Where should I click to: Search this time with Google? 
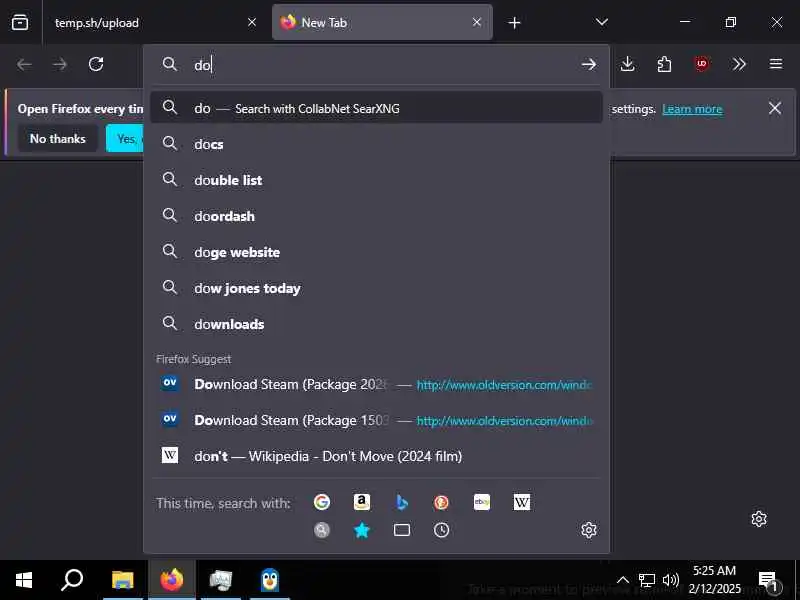(321, 502)
